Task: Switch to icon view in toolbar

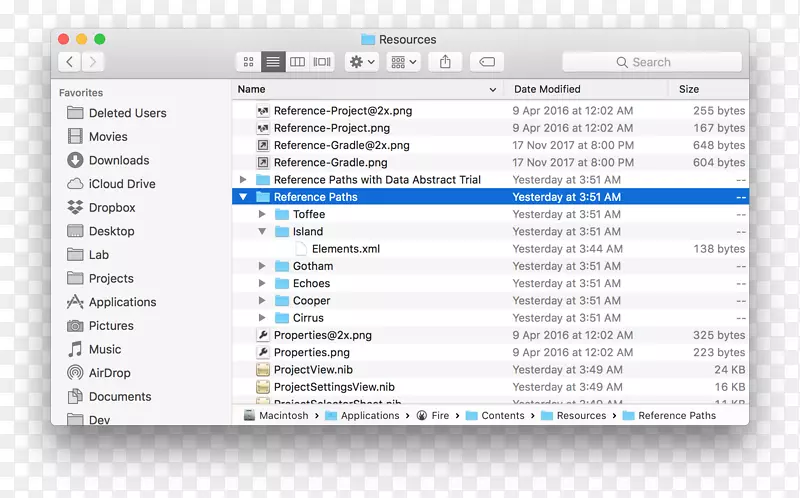Action: [x=248, y=62]
